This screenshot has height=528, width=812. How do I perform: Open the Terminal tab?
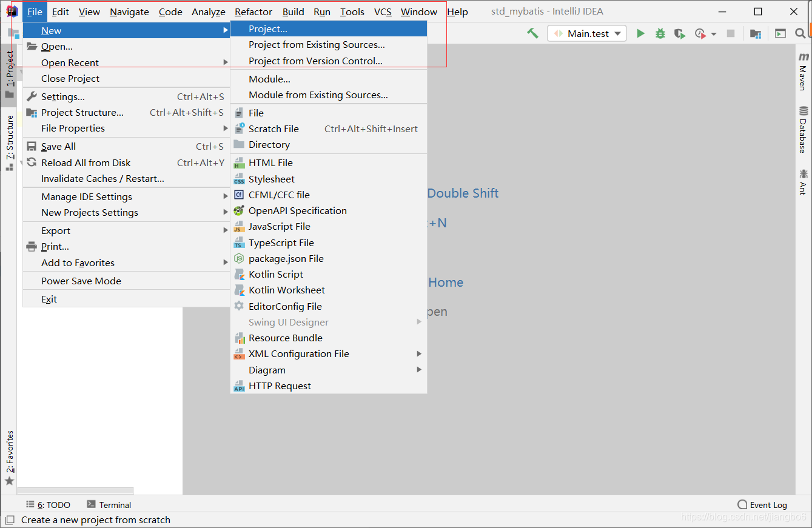tap(109, 505)
